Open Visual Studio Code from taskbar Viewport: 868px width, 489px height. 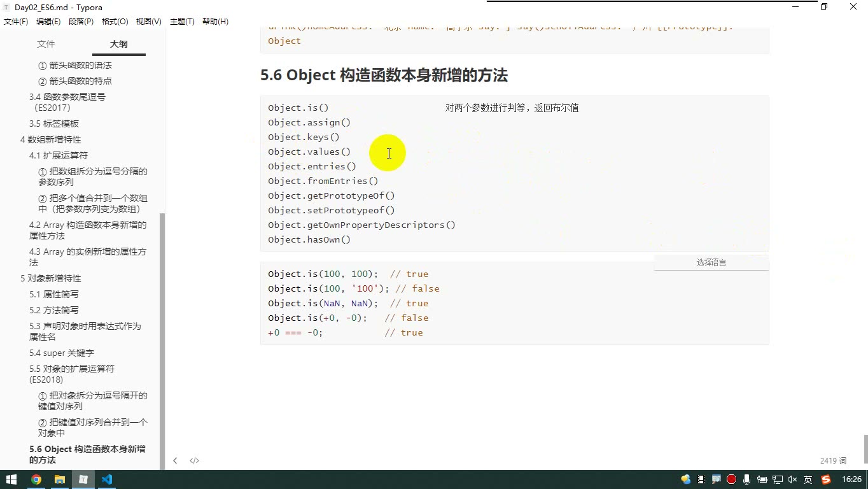point(107,479)
